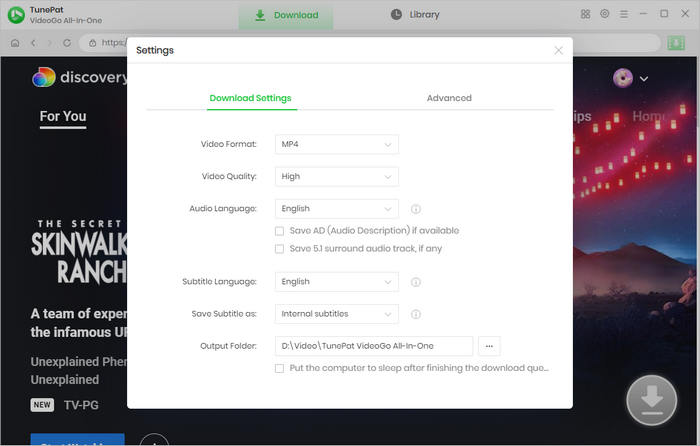Navigate back with the back arrow

click(x=33, y=43)
